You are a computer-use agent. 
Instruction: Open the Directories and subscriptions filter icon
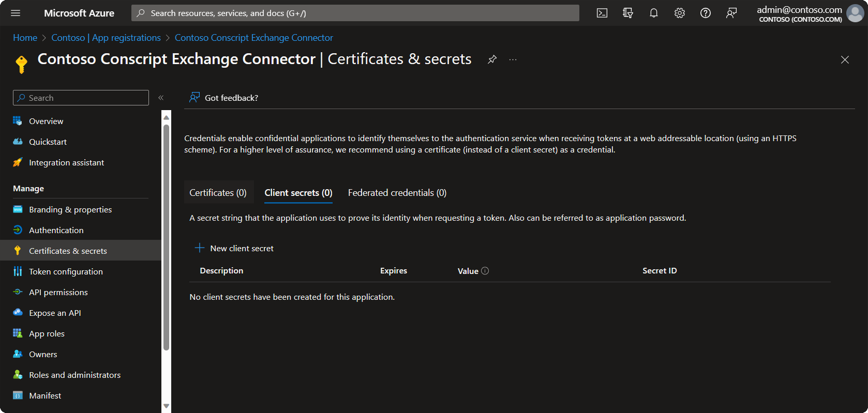coord(628,13)
